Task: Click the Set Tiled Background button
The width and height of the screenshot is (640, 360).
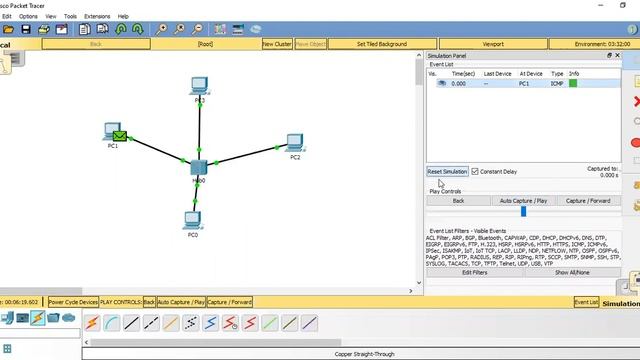Action: point(382,44)
